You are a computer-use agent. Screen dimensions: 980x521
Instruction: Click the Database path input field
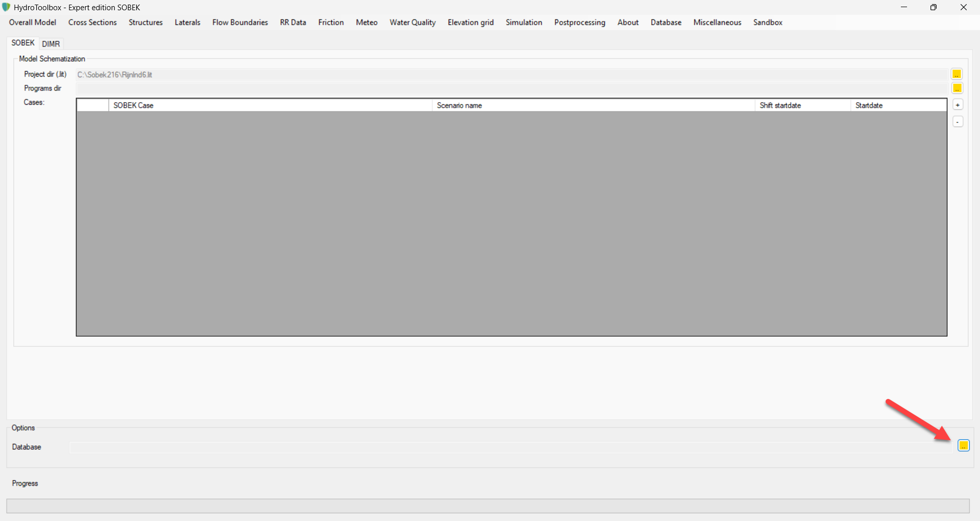click(x=510, y=447)
